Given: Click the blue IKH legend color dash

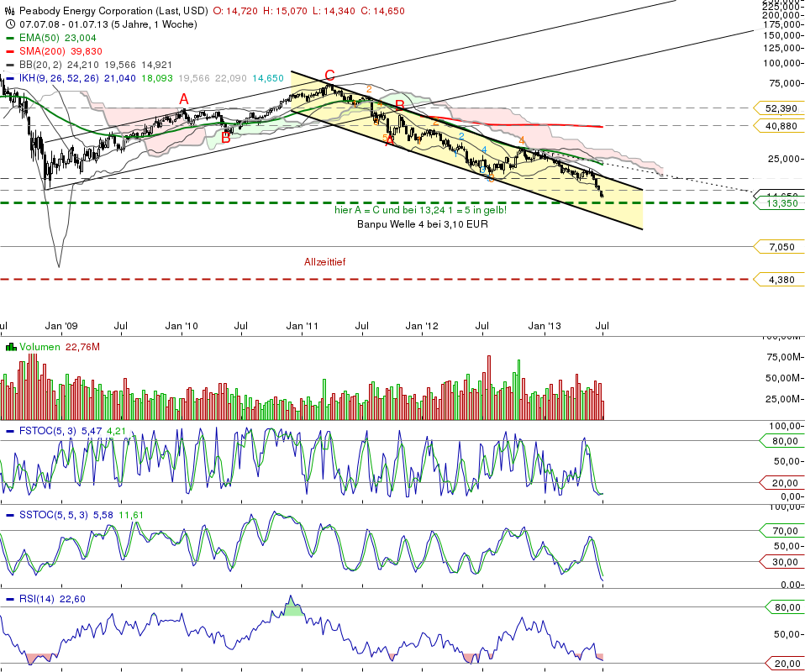Looking at the screenshot, I should tap(10, 79).
